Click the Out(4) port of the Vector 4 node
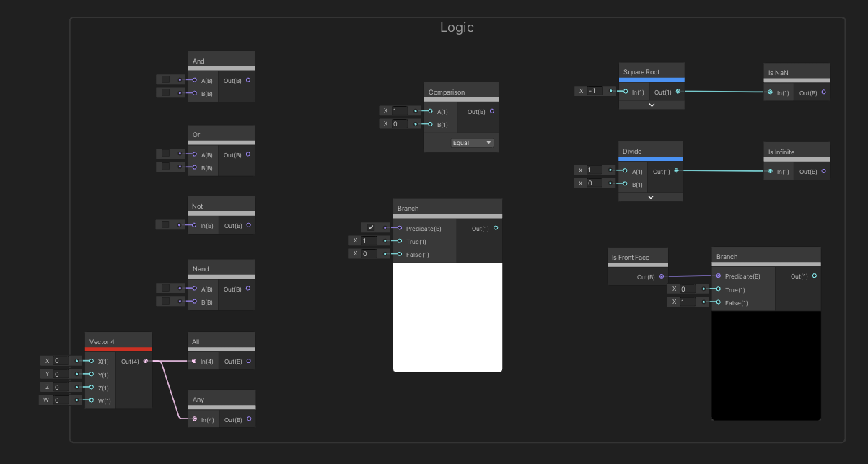 coord(146,361)
